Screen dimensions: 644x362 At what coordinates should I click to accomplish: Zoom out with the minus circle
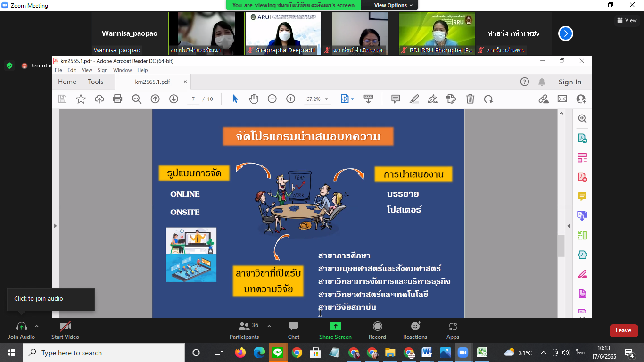tap(272, 99)
